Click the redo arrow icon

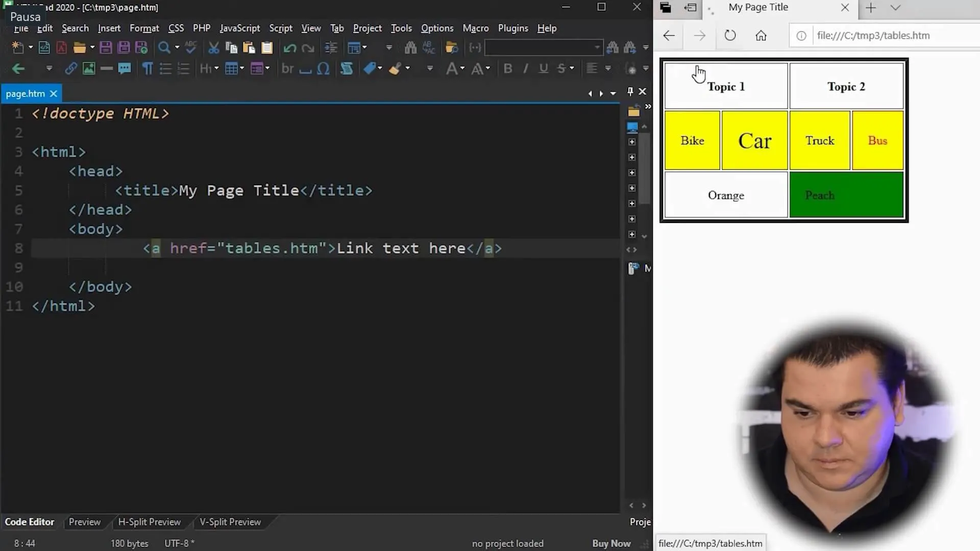[308, 47]
